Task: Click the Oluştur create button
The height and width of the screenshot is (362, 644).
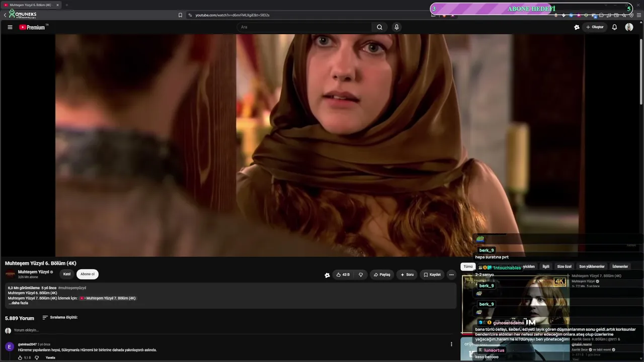Action: 595,27
